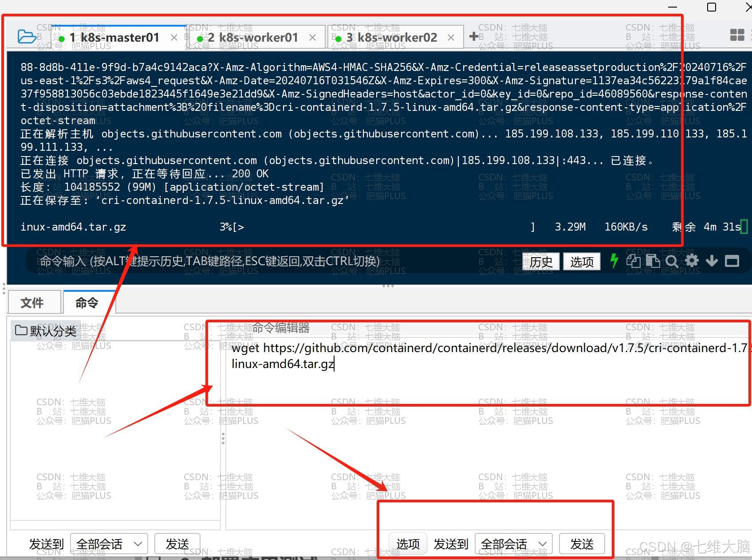752x560 pixels.
Task: Open the grid layout view icon
Action: point(737,35)
